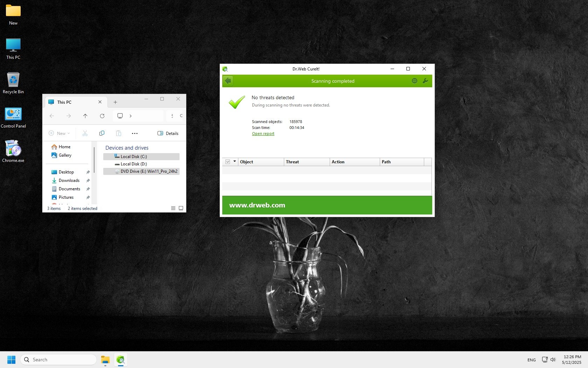Open Dr.Web CureIt from the taskbar

120,360
